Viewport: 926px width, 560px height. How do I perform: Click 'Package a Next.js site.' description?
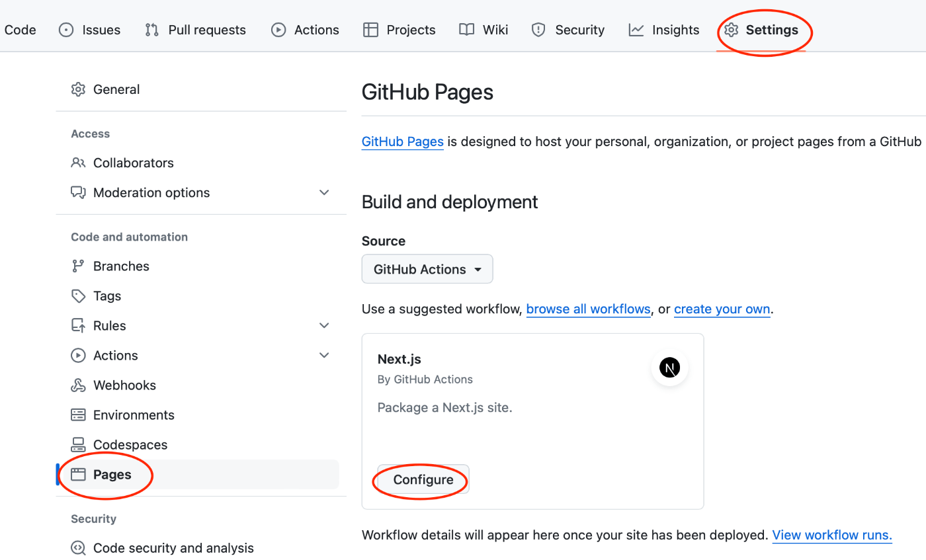pyautogui.click(x=445, y=407)
